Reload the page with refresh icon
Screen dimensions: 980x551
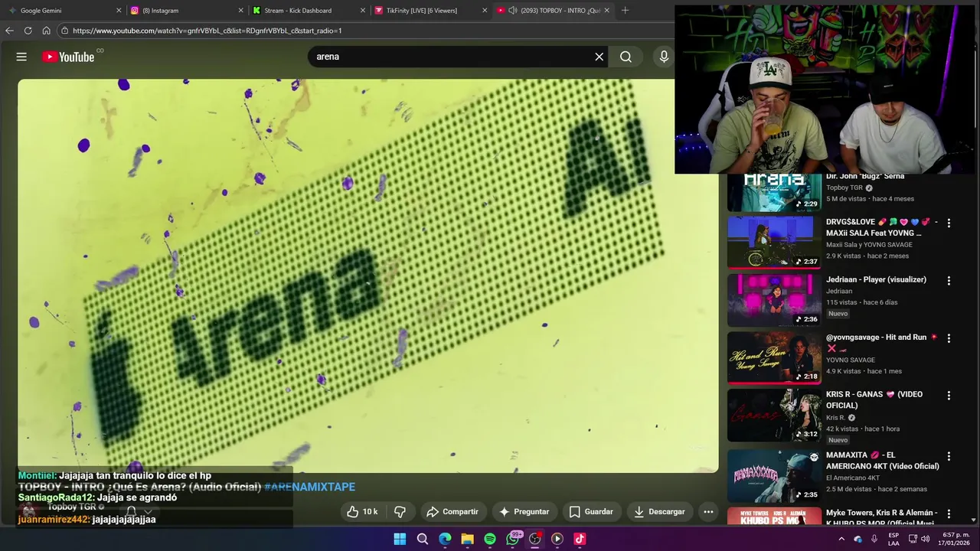click(x=28, y=31)
